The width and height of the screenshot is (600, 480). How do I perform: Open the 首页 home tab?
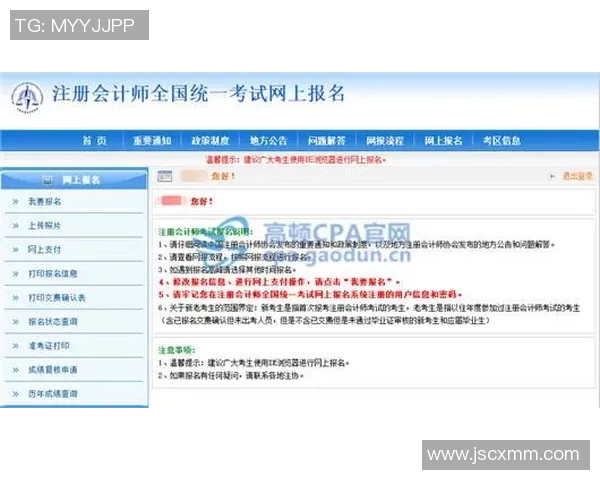[x=94, y=140]
